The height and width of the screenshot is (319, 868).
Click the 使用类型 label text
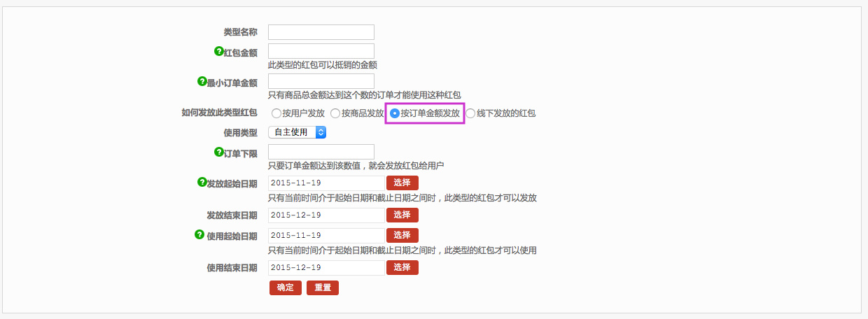coord(240,132)
